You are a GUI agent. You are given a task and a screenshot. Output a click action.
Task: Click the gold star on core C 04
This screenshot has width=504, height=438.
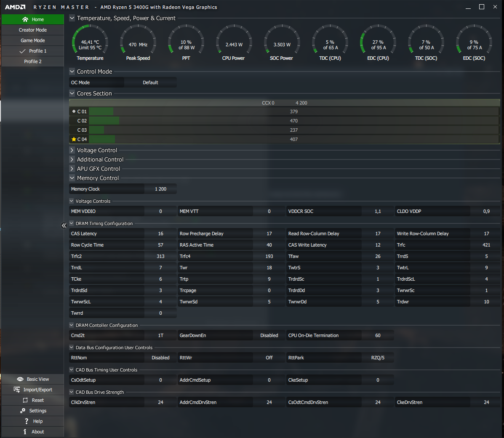[x=74, y=139]
